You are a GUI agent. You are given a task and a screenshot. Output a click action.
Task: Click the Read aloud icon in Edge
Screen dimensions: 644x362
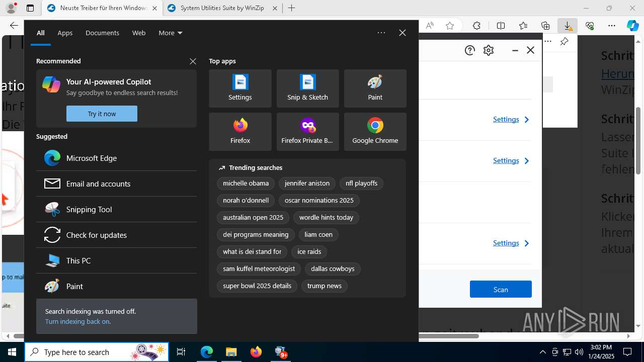click(x=430, y=26)
